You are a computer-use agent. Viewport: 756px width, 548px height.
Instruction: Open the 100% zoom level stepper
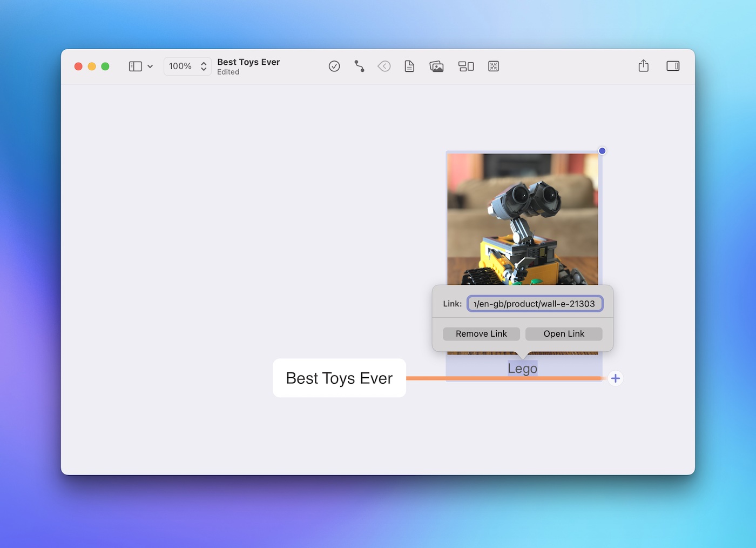pyautogui.click(x=187, y=66)
